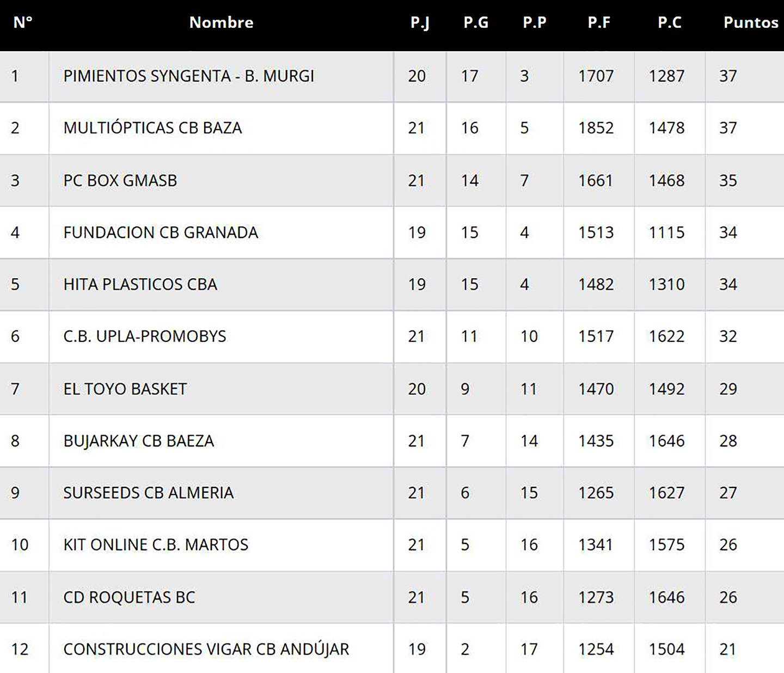Click the N° column header
Image resolution: width=784 pixels, height=673 pixels.
pos(23,22)
